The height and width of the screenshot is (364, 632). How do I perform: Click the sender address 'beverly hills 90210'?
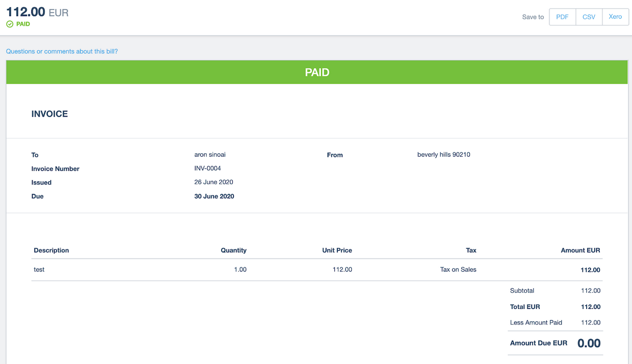click(444, 154)
